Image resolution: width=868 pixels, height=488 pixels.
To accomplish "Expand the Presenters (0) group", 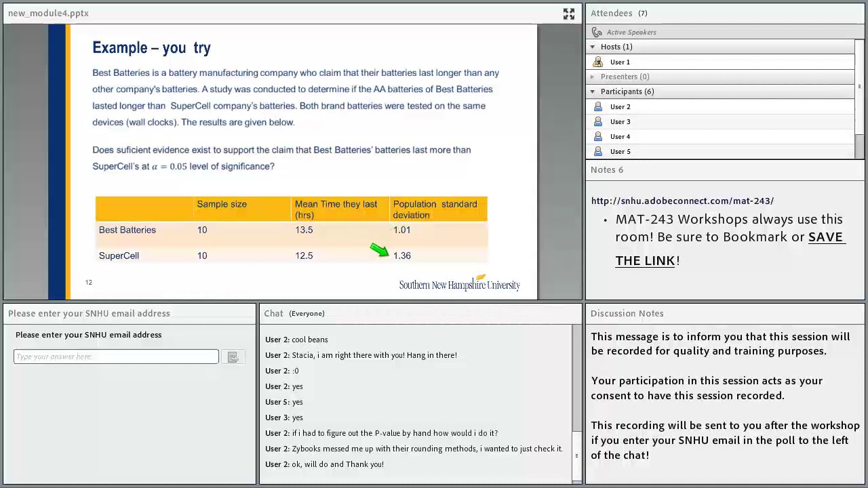I will tap(593, 77).
